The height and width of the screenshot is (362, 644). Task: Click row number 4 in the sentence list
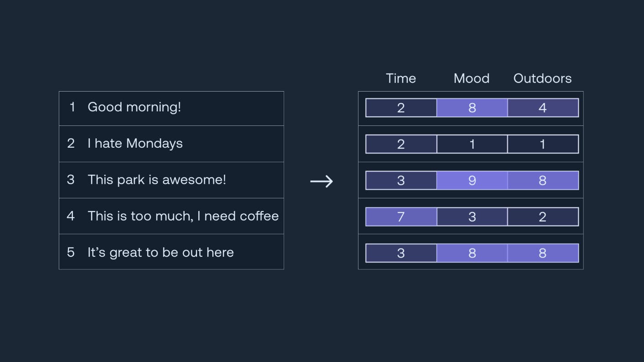click(x=71, y=216)
